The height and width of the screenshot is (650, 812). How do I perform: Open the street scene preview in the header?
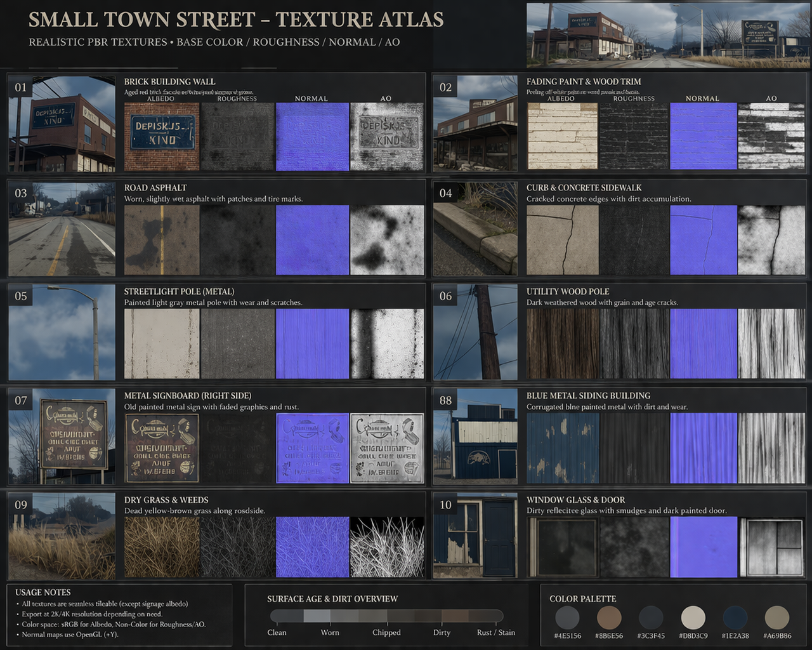point(668,35)
